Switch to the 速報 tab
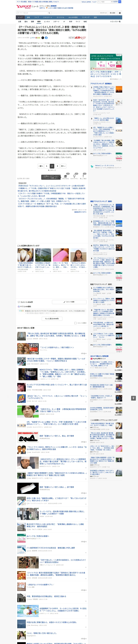The height and width of the screenshot is (644, 138). tap(28, 17)
